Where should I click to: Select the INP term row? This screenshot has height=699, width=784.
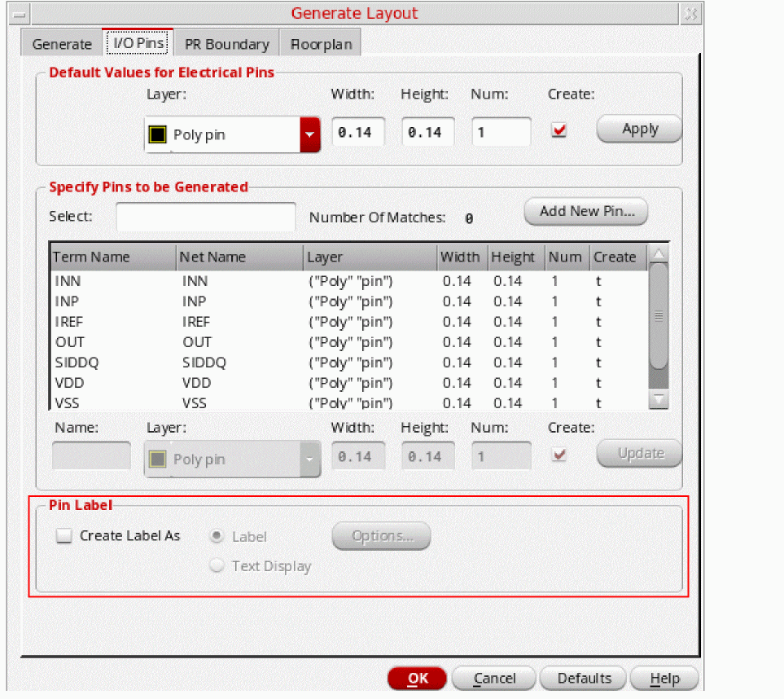click(x=349, y=301)
